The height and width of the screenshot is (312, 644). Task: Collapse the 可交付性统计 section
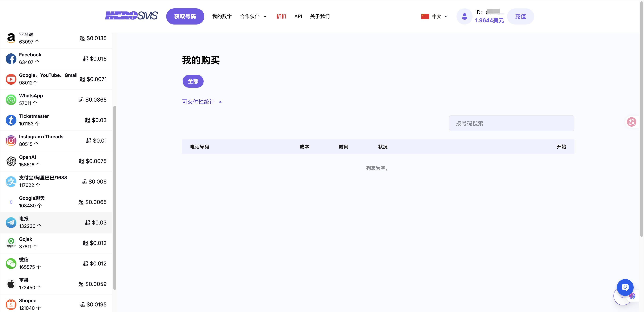202,102
